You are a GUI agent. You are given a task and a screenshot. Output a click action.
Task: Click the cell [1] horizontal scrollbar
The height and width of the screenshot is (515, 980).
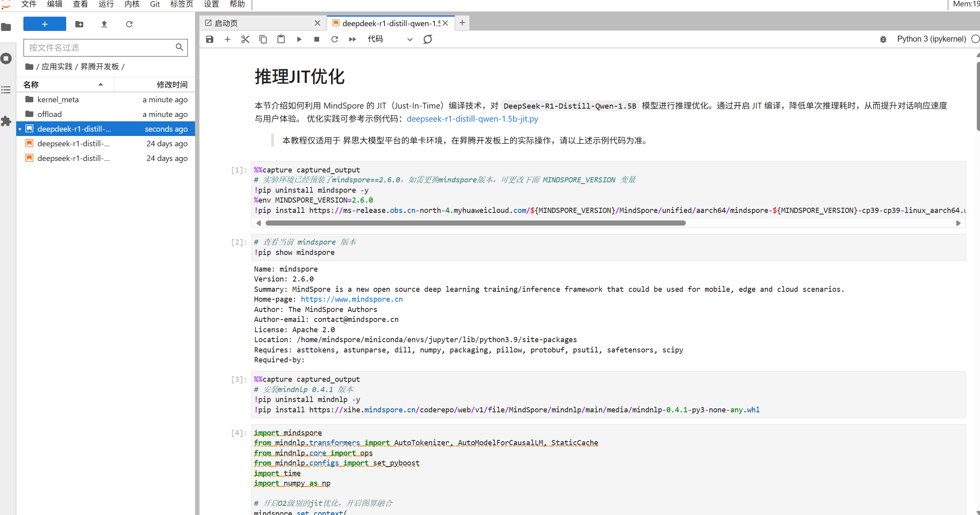tap(475, 223)
